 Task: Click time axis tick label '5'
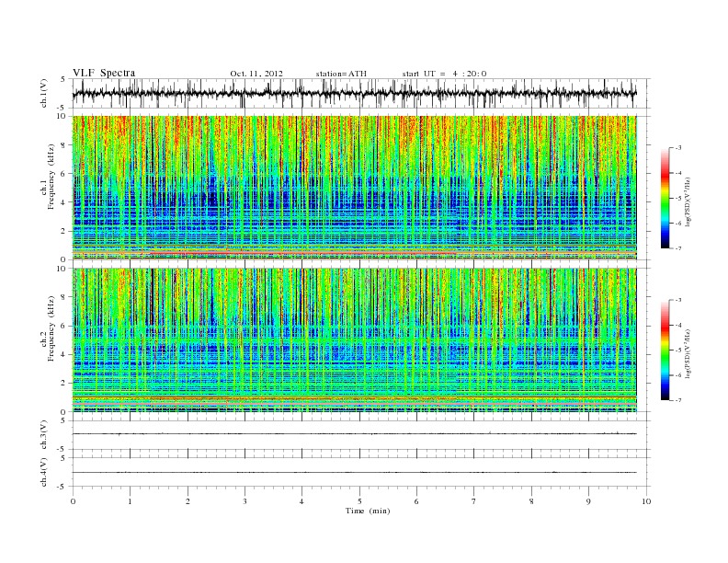(x=359, y=501)
